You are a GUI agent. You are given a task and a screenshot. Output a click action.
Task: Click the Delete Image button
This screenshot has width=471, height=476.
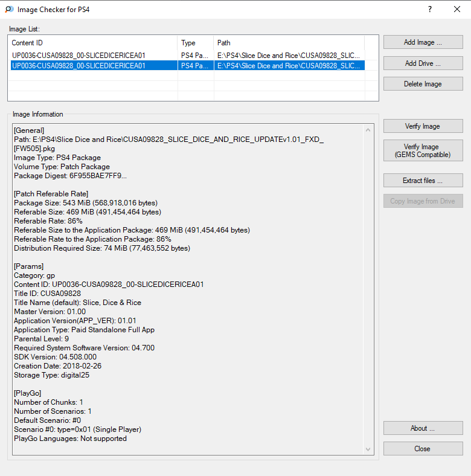[423, 84]
